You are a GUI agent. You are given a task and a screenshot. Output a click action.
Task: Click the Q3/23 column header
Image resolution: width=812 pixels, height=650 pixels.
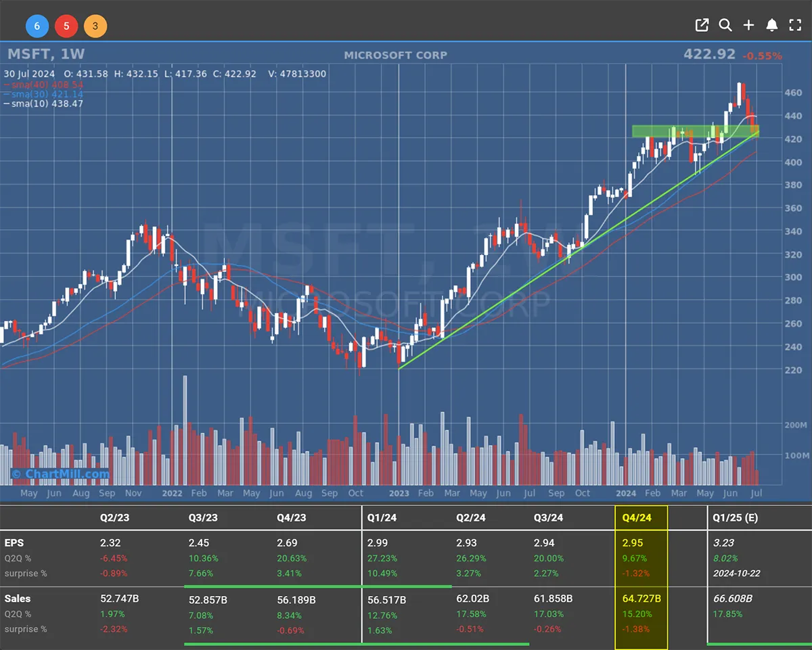click(202, 518)
